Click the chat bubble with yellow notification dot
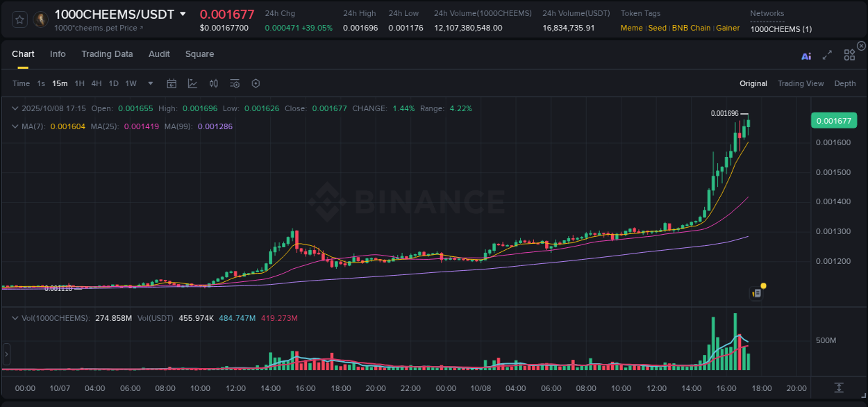 coord(756,292)
